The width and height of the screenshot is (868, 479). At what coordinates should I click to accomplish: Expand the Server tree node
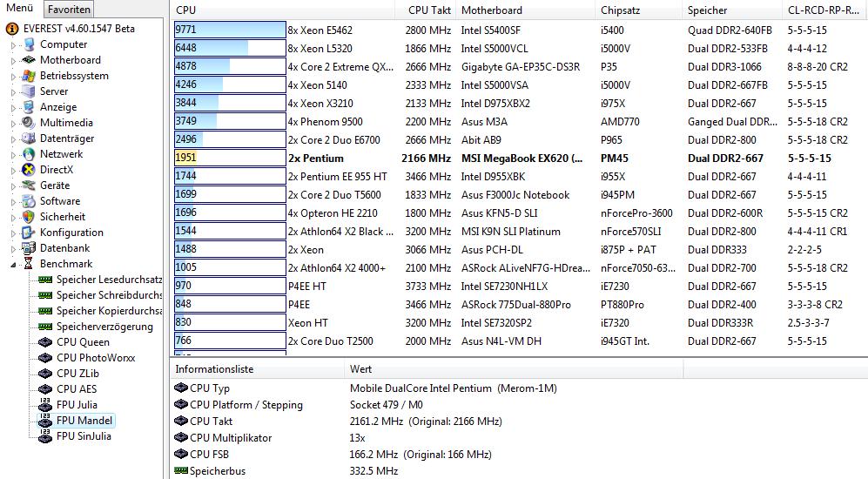[x=13, y=92]
